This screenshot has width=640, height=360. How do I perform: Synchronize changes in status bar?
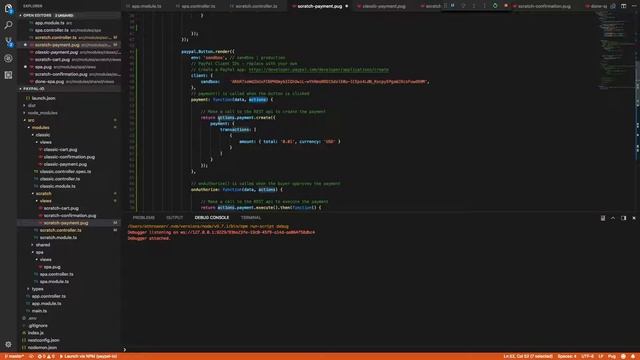click(x=31, y=356)
